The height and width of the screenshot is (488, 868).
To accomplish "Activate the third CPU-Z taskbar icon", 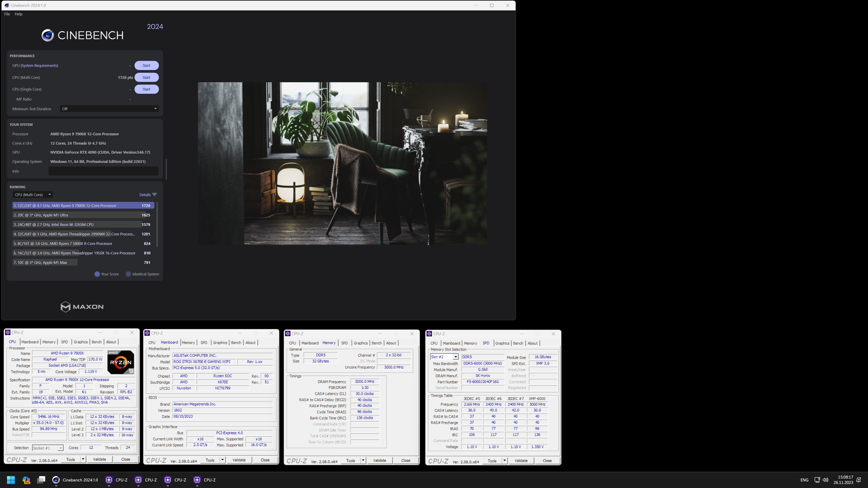I will 176,480.
